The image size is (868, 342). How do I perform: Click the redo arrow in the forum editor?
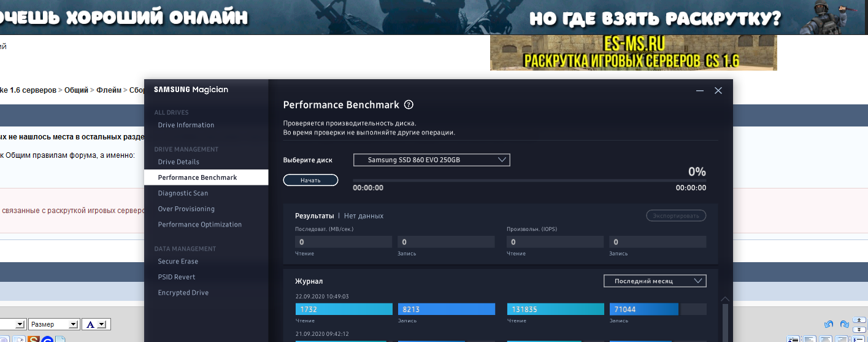click(x=844, y=324)
